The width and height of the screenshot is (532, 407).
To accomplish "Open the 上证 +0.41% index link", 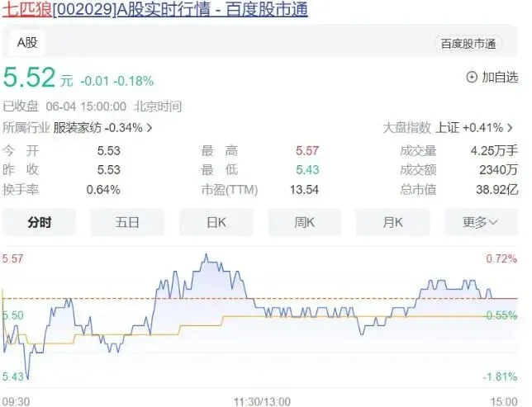I will tap(469, 128).
